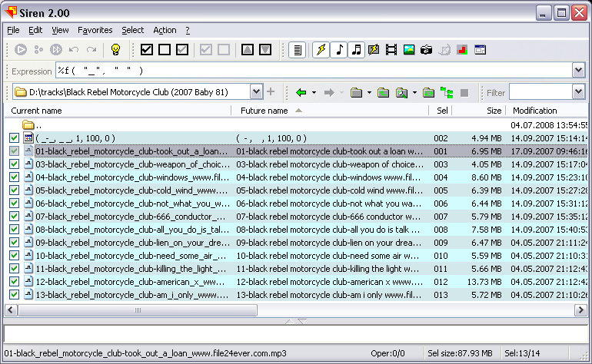This screenshot has height=364, width=592.
Task: Click the horizontal scrollbar thumb
Action: coord(138,310)
